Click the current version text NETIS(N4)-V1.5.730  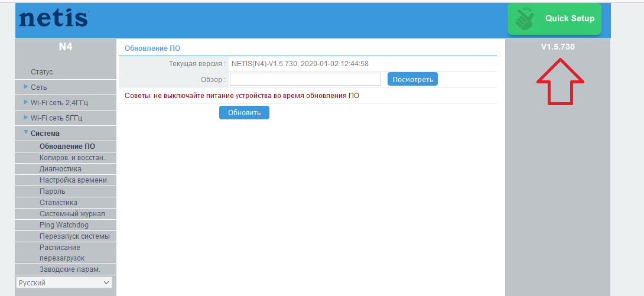pyautogui.click(x=300, y=64)
